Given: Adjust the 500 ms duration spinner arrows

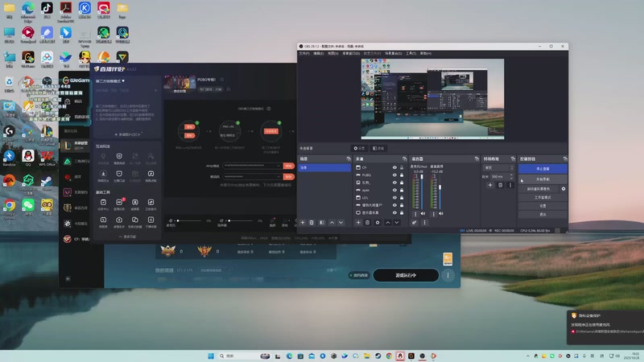Looking at the screenshot, I should point(511,176).
